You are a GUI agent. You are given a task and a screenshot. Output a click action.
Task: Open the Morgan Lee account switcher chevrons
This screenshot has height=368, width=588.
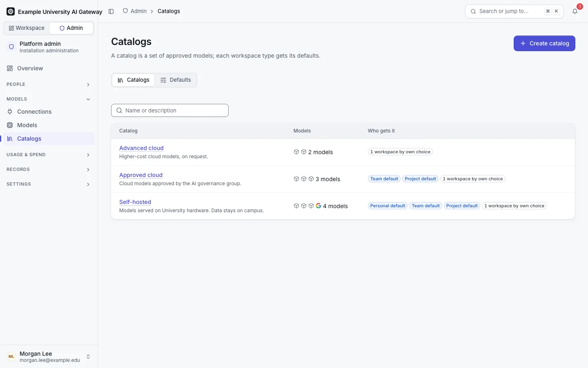[88, 357]
